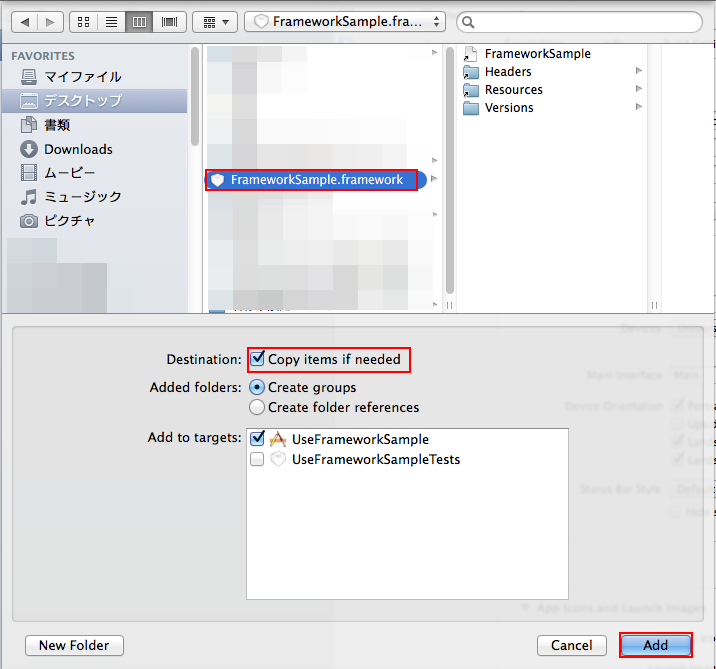Click the ピクチャ camera icon
Image resolution: width=716 pixels, height=669 pixels.
(29, 221)
